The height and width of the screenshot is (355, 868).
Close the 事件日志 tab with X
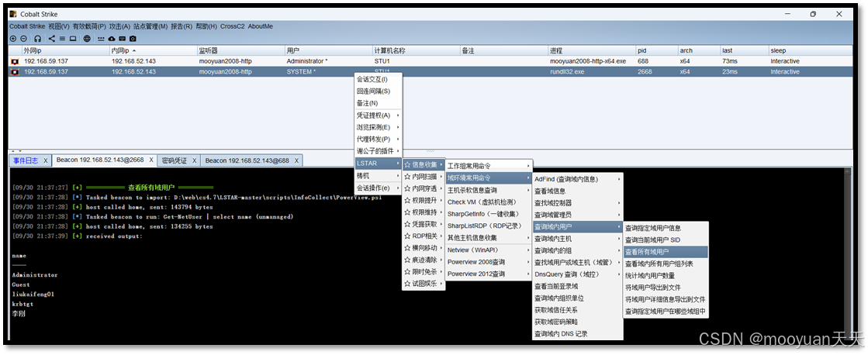pyautogui.click(x=46, y=160)
